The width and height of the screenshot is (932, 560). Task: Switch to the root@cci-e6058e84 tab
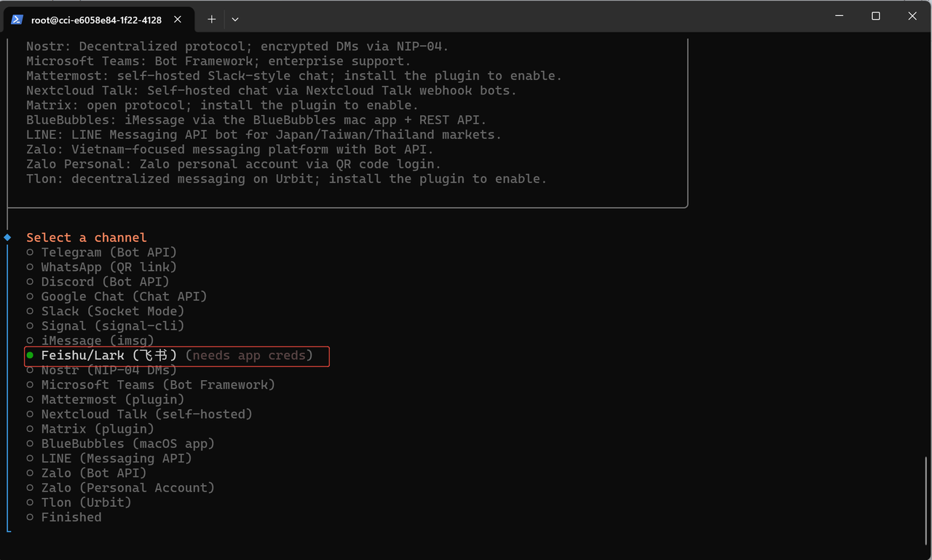coord(96,20)
